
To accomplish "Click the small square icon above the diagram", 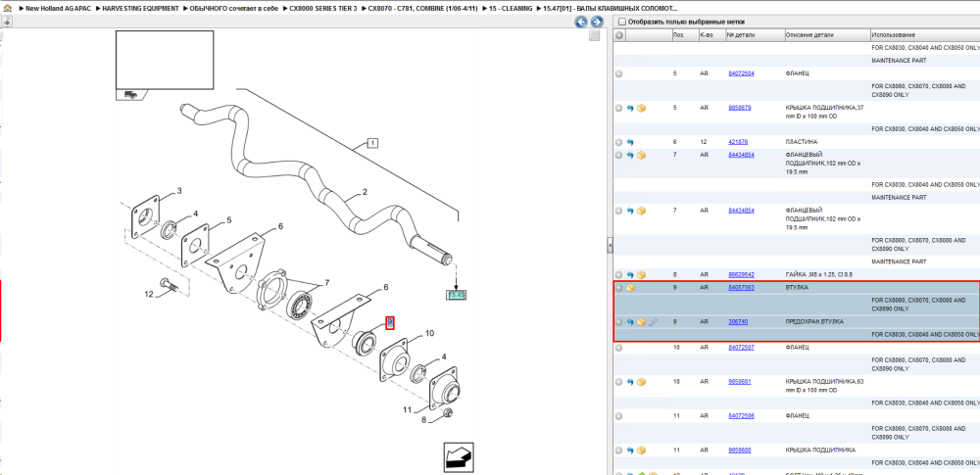I will pos(595,36).
